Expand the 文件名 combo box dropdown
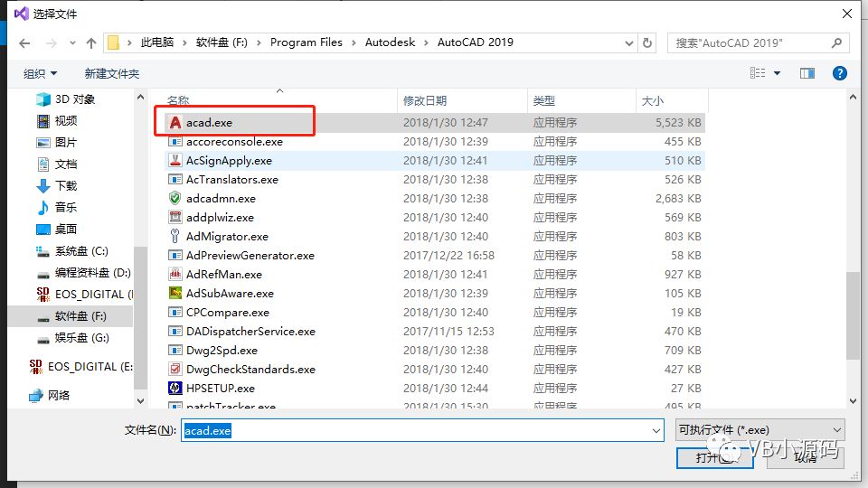Screen dimensions: 868x488 coord(656,430)
